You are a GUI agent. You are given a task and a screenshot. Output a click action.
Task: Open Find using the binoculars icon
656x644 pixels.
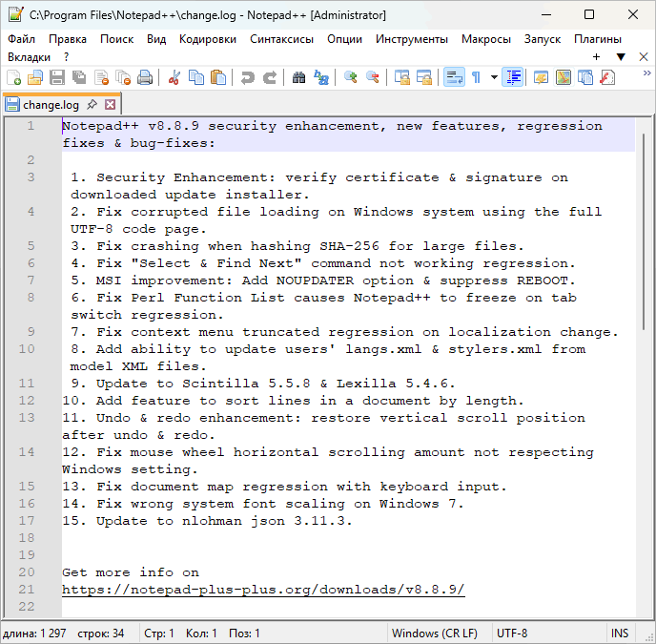click(298, 77)
